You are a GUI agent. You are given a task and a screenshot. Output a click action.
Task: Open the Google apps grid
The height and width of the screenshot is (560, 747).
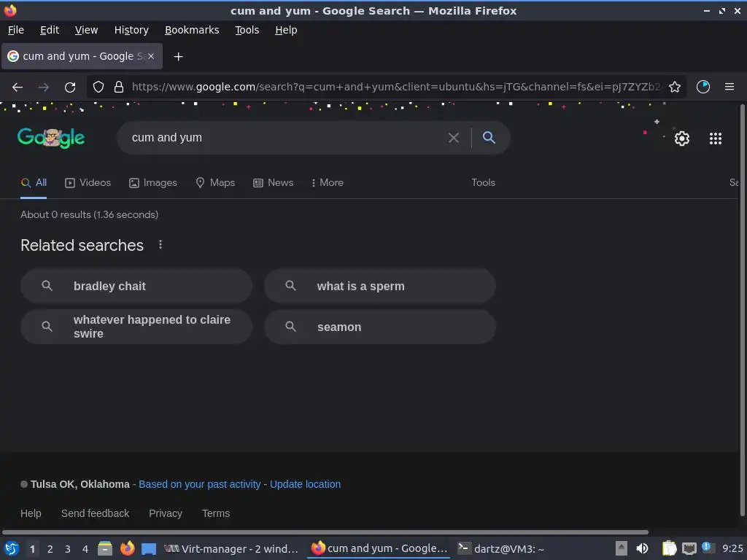click(716, 139)
